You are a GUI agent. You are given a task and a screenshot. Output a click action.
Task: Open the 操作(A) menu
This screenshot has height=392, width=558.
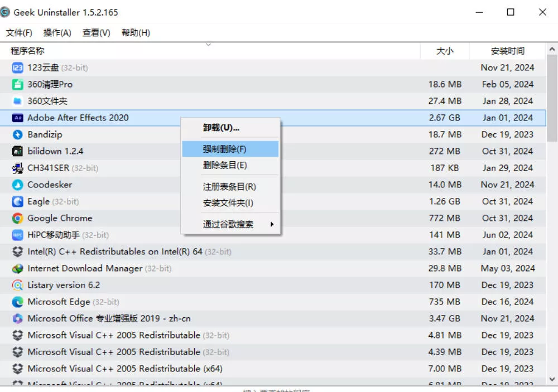[57, 33]
